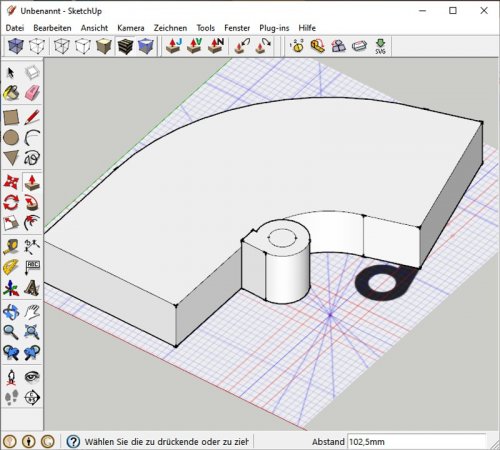Select the Move tool with red arrows
500x450 pixels.
pyautogui.click(x=11, y=182)
